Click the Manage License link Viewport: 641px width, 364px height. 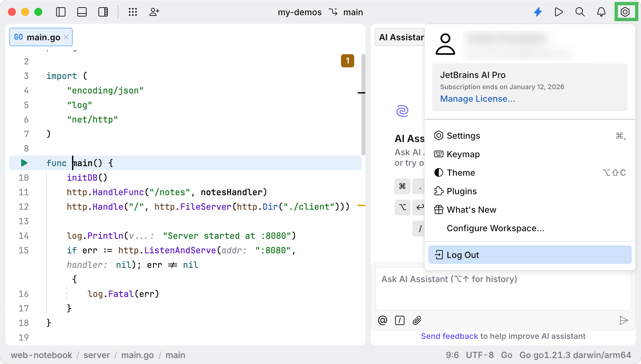477,98
